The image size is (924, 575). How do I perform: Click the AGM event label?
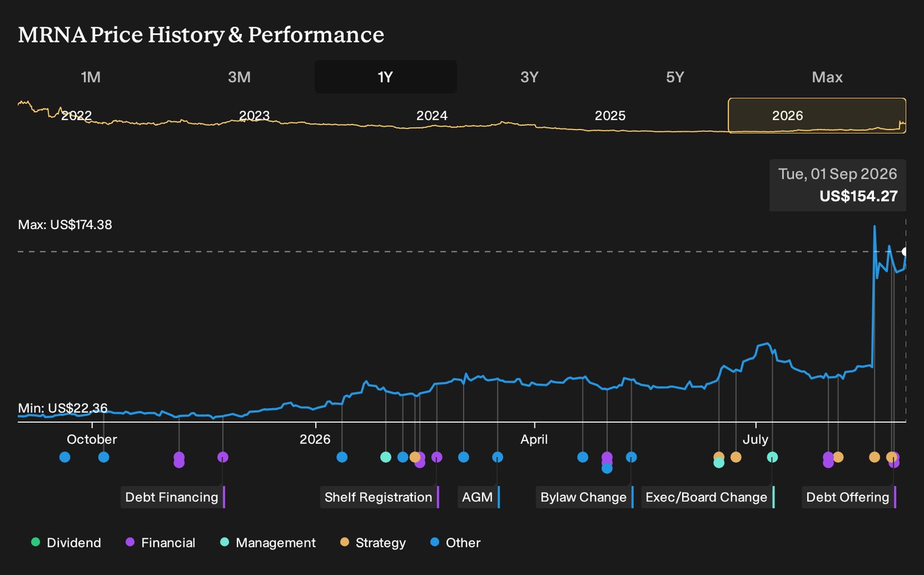[x=479, y=497]
